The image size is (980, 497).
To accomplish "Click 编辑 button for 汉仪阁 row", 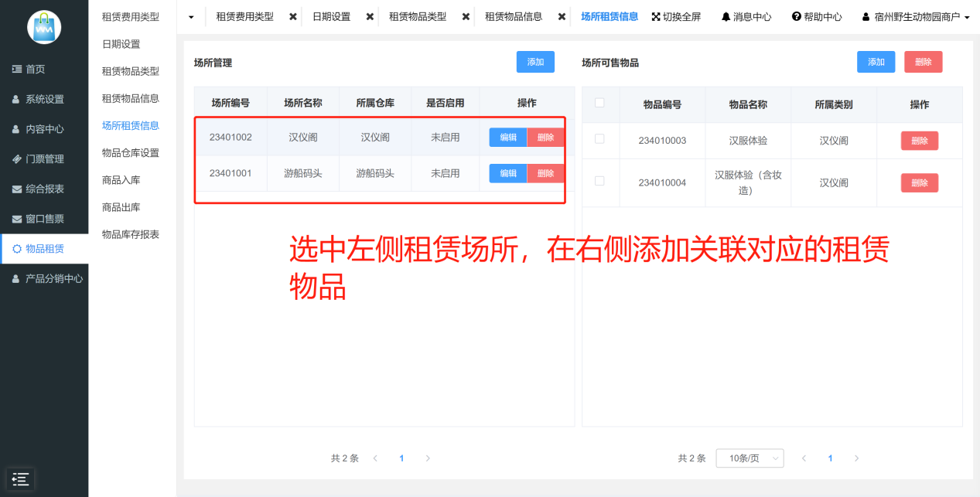I will 508,138.
